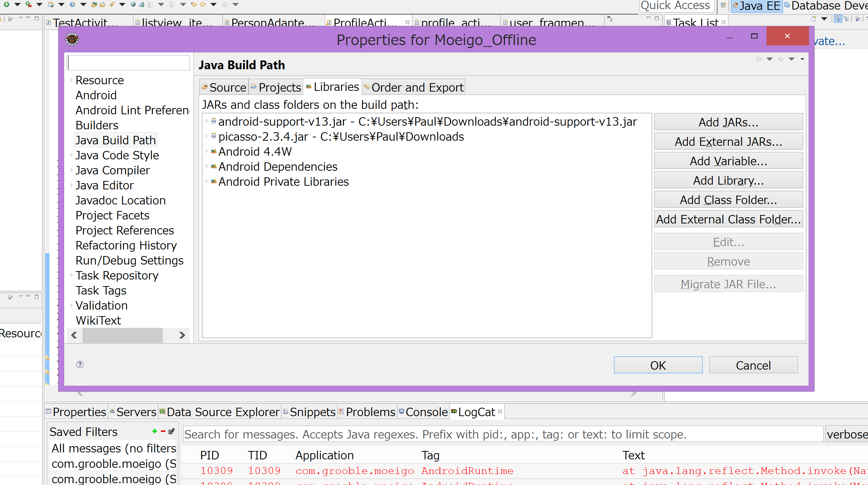The height and width of the screenshot is (485, 868).
Task: Click Add Variable... button
Action: click(728, 161)
